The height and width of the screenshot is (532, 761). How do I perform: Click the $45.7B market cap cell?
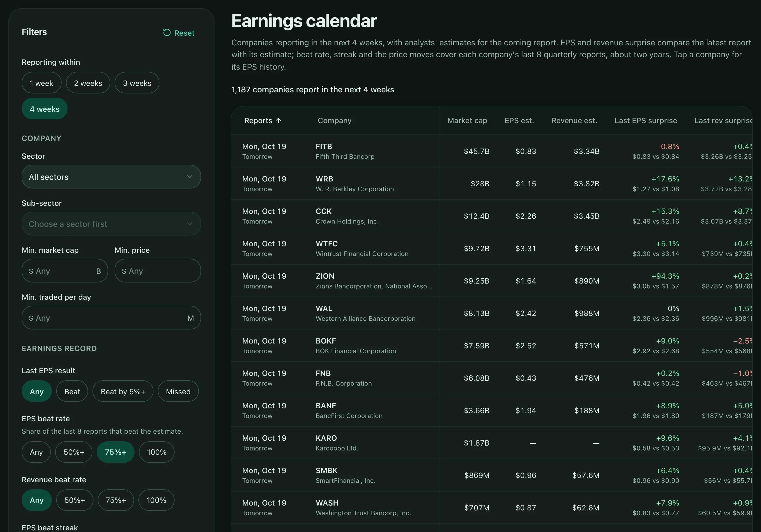coord(477,151)
